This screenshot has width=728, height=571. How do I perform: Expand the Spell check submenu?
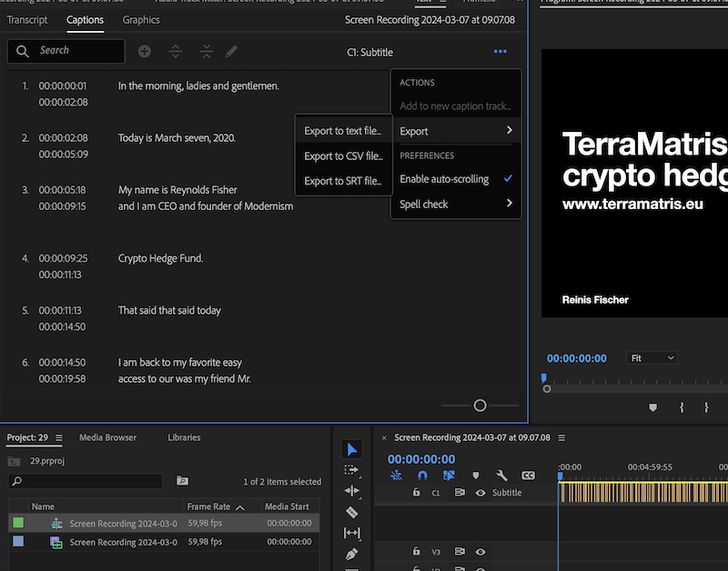pos(456,204)
